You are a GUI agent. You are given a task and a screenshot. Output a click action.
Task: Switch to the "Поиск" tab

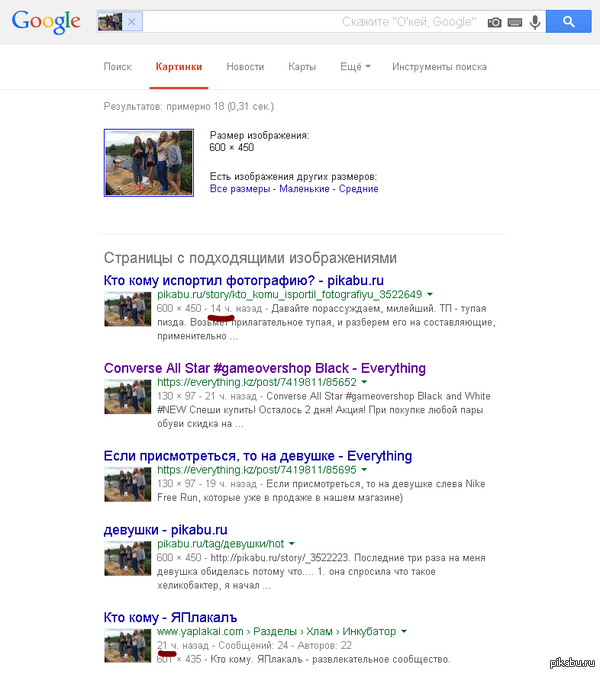click(x=117, y=67)
